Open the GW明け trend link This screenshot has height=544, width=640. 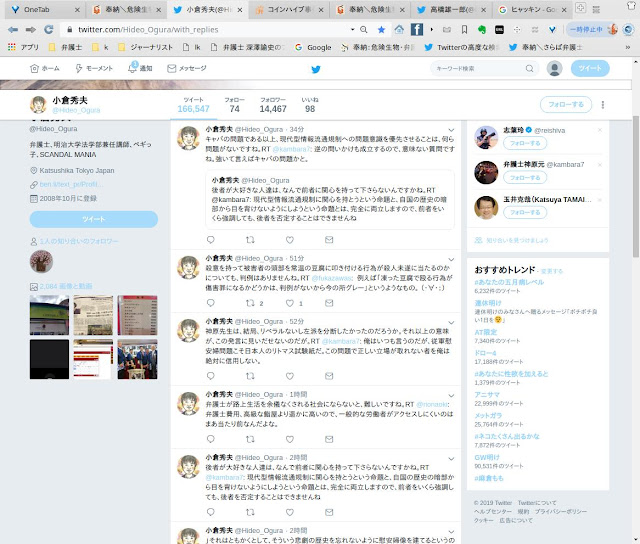(487, 457)
